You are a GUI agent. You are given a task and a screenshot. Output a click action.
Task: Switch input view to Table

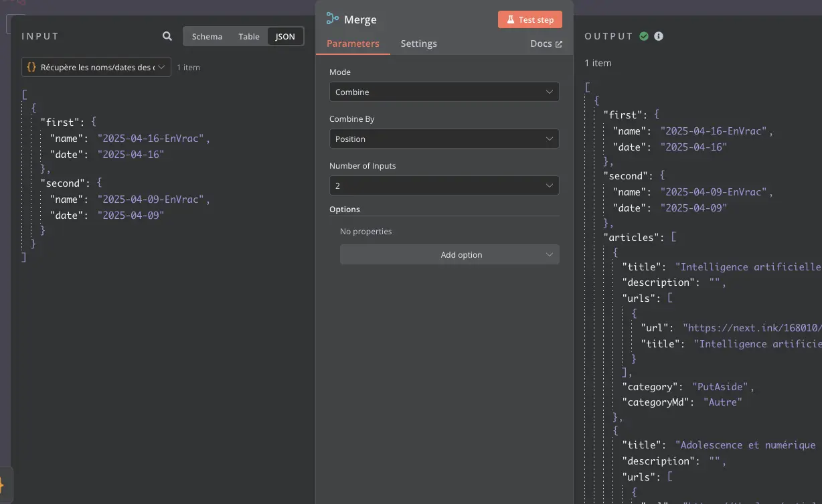[x=249, y=36]
